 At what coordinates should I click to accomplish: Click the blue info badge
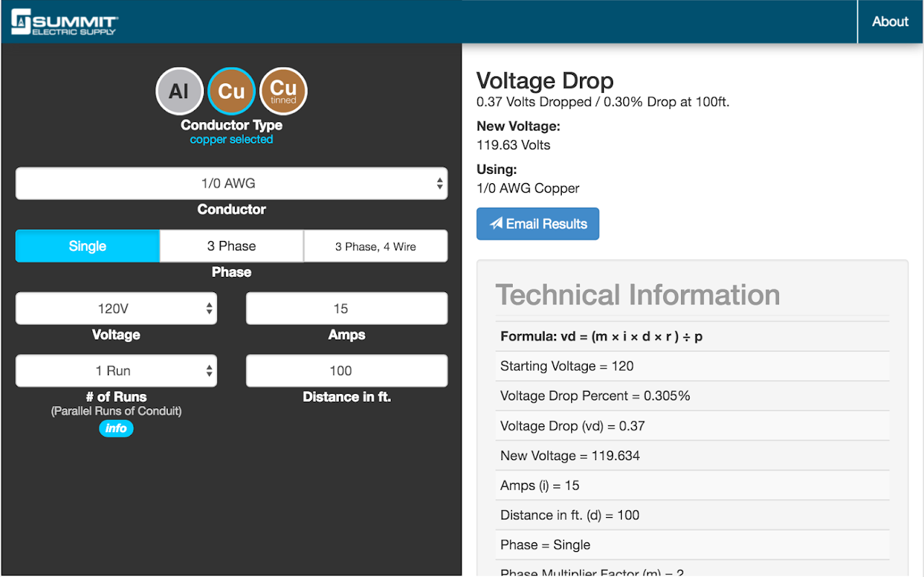(116, 428)
